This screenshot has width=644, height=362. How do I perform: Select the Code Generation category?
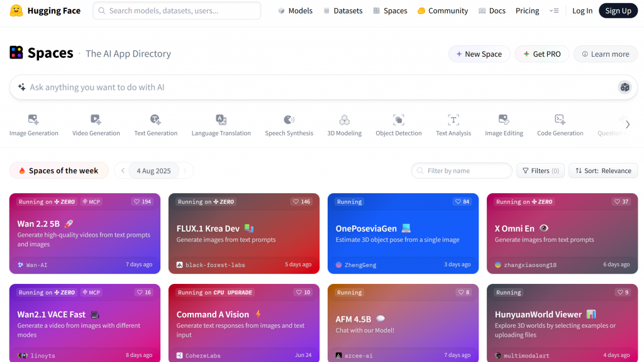click(560, 125)
